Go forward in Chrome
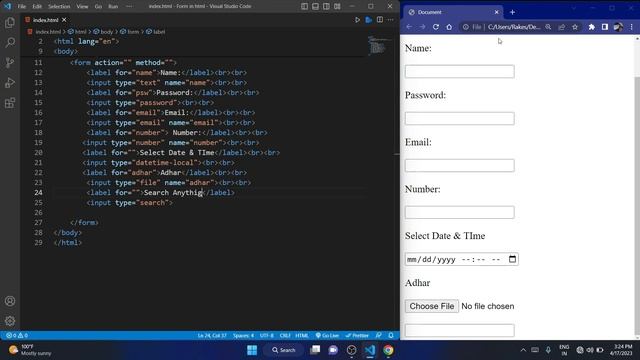The height and width of the screenshot is (360, 640). point(422,27)
